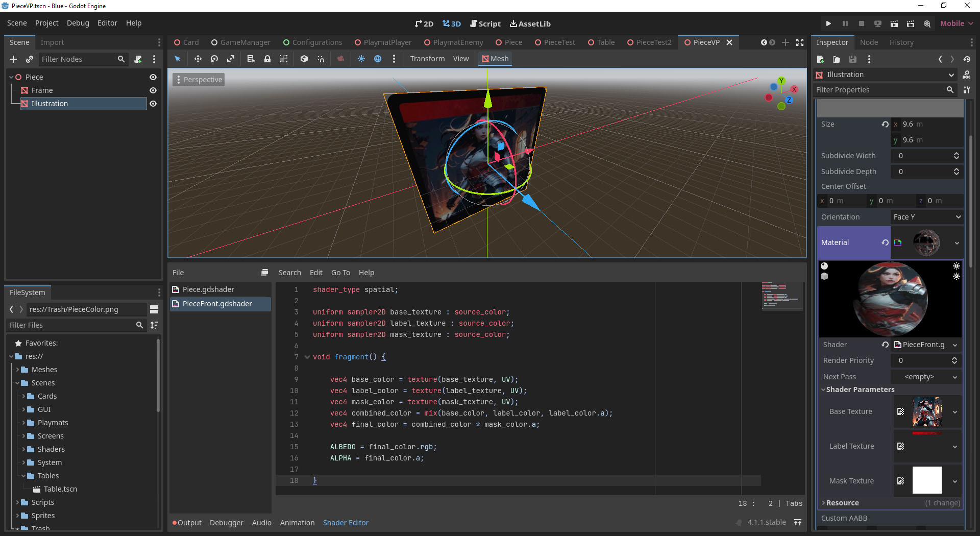Stop the running project
Image resolution: width=980 pixels, height=536 pixels.
coord(862,23)
